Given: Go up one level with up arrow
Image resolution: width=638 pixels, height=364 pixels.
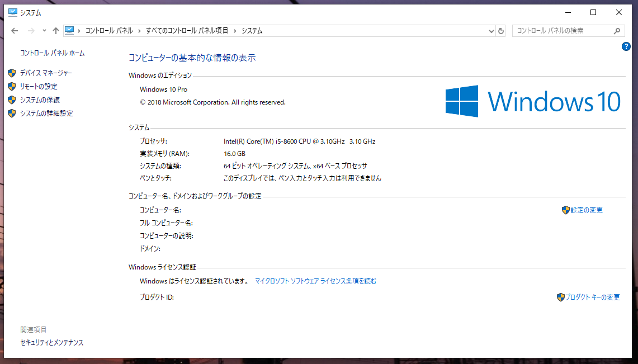Looking at the screenshot, I should tap(56, 31).
